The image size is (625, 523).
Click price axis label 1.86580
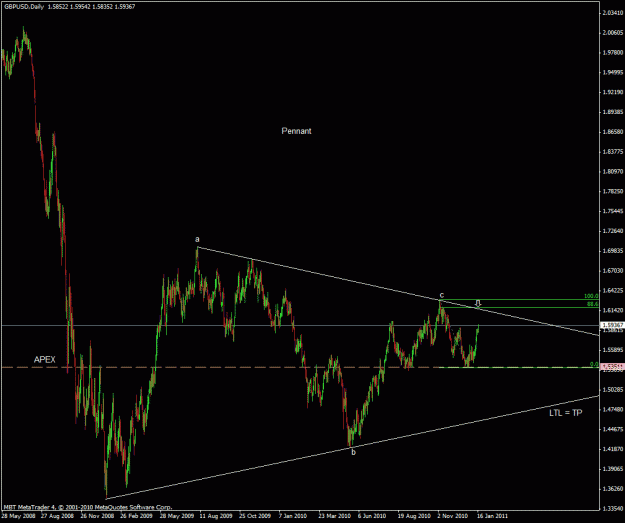[x=612, y=132]
